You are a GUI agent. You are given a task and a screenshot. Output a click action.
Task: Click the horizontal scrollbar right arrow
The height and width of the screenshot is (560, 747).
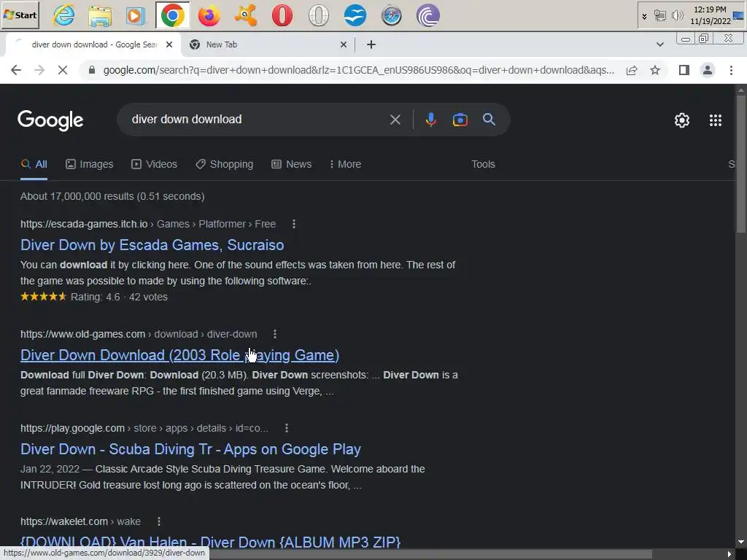(x=729, y=554)
